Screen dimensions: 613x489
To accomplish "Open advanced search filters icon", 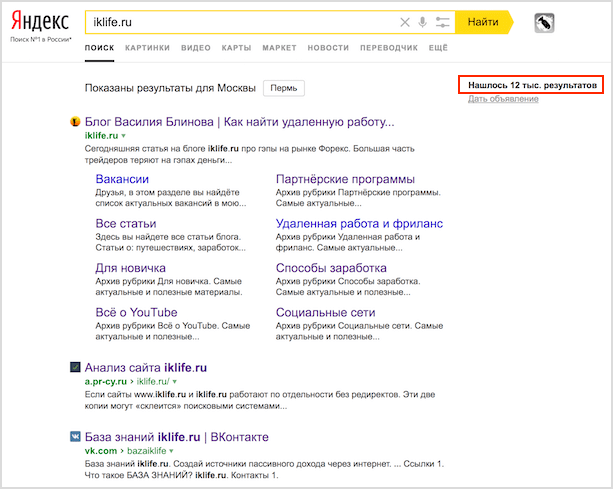I will (x=443, y=22).
